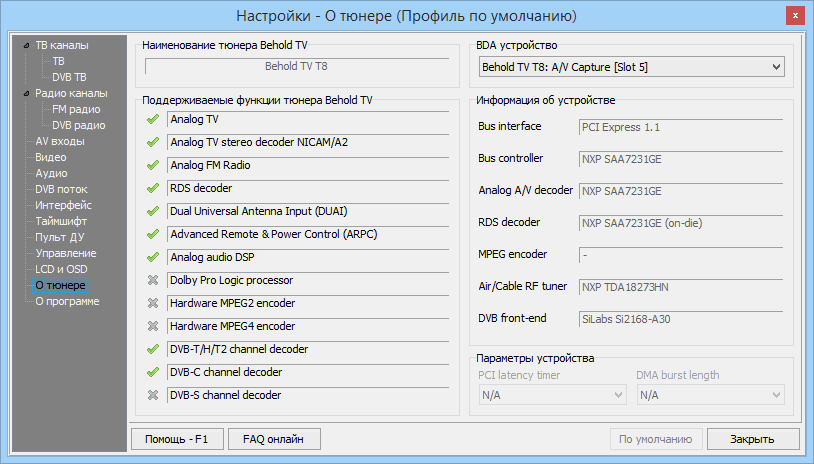Click the checkmark beside DVB-C channel decoder
814x464 pixels.
pyautogui.click(x=153, y=373)
